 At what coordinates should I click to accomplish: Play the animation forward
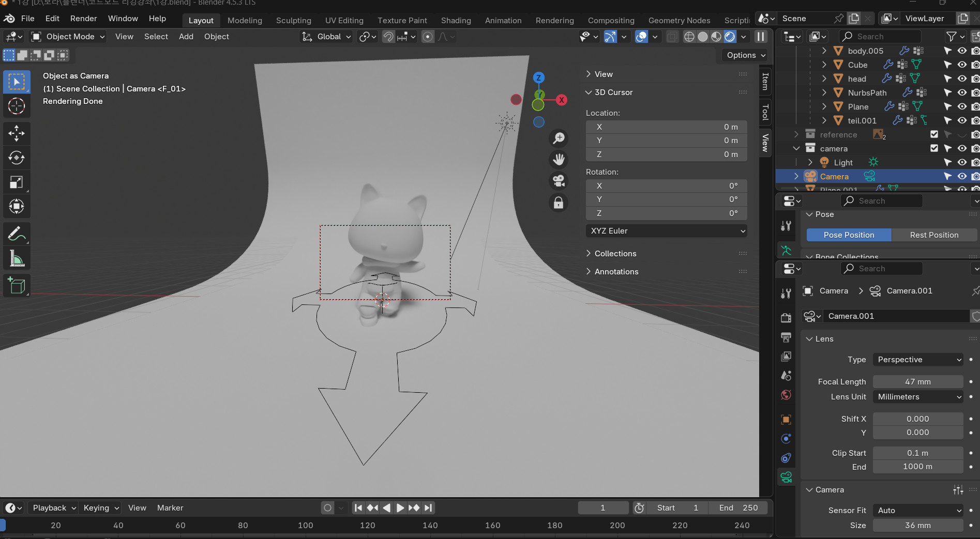coord(400,508)
